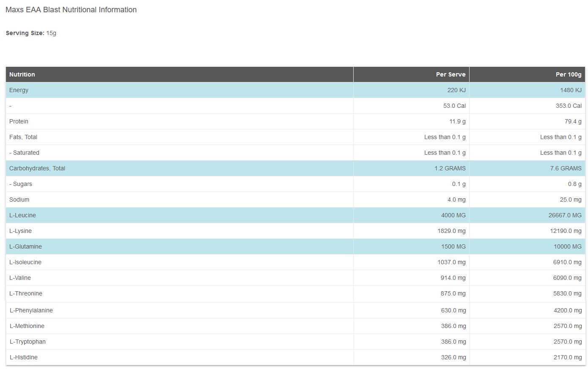588x372 pixels.
Task: Click the '220 KJ' energy value
Action: click(x=456, y=90)
